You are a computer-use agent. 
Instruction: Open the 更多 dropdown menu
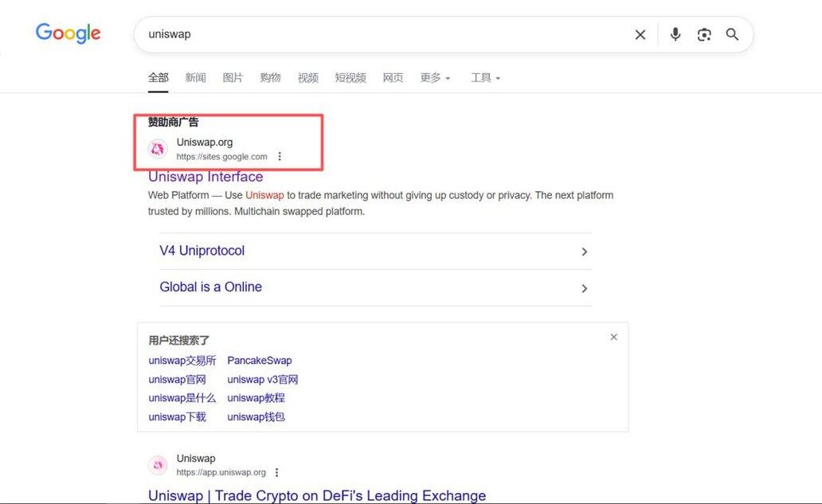pos(435,77)
